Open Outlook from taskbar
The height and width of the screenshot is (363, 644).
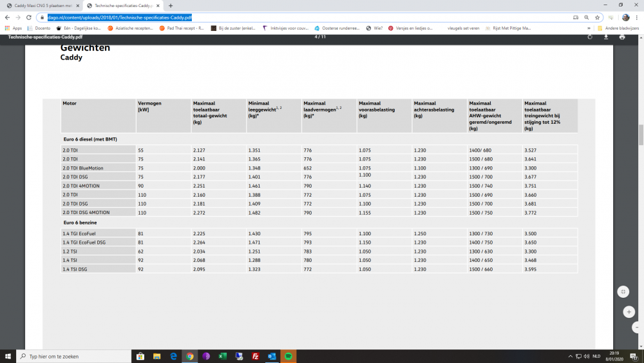tap(272, 356)
